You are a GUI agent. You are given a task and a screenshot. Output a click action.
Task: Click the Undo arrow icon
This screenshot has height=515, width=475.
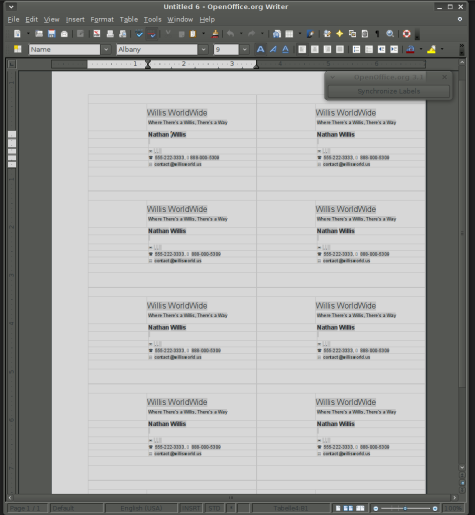231,34
